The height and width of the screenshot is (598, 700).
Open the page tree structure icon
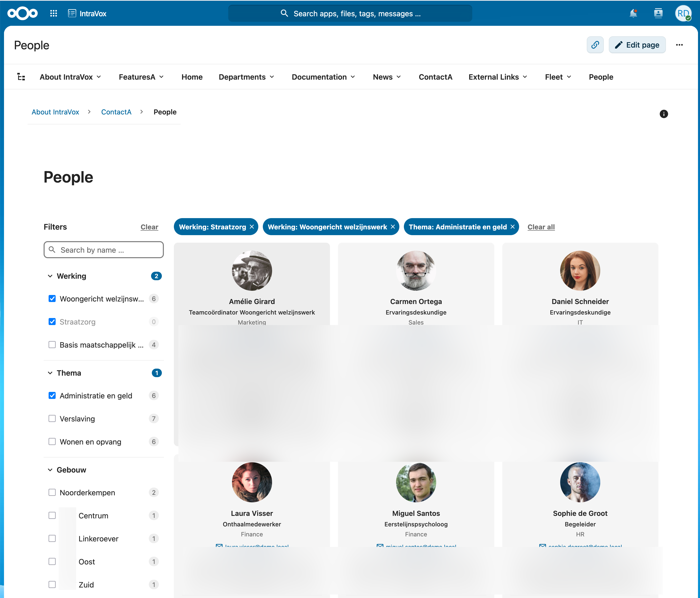pos(21,77)
